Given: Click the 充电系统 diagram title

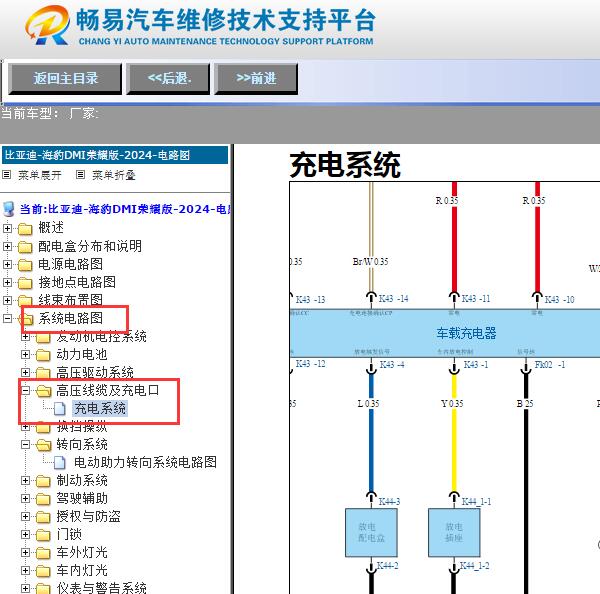Looking at the screenshot, I should (x=345, y=165).
